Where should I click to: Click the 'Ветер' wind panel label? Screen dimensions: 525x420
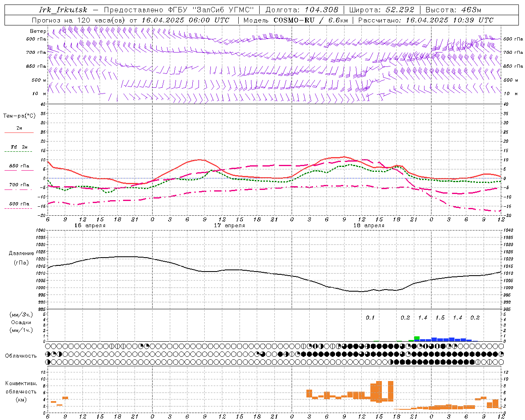click(x=38, y=31)
